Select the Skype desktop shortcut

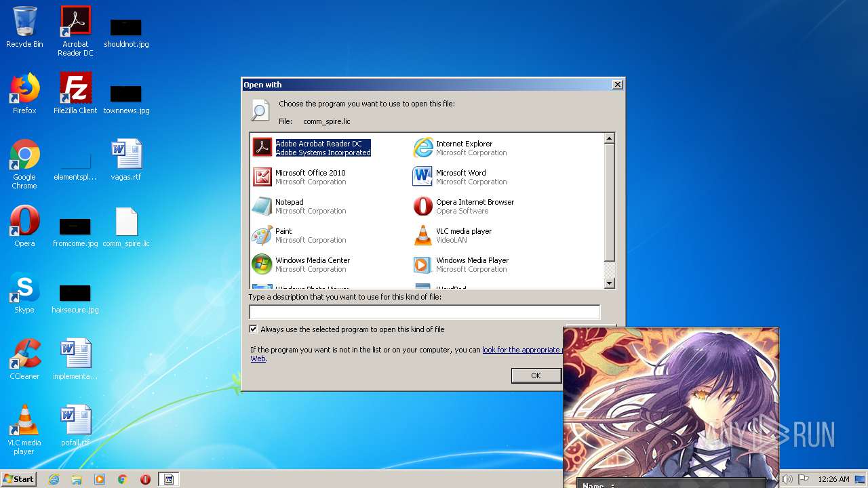[x=24, y=293]
